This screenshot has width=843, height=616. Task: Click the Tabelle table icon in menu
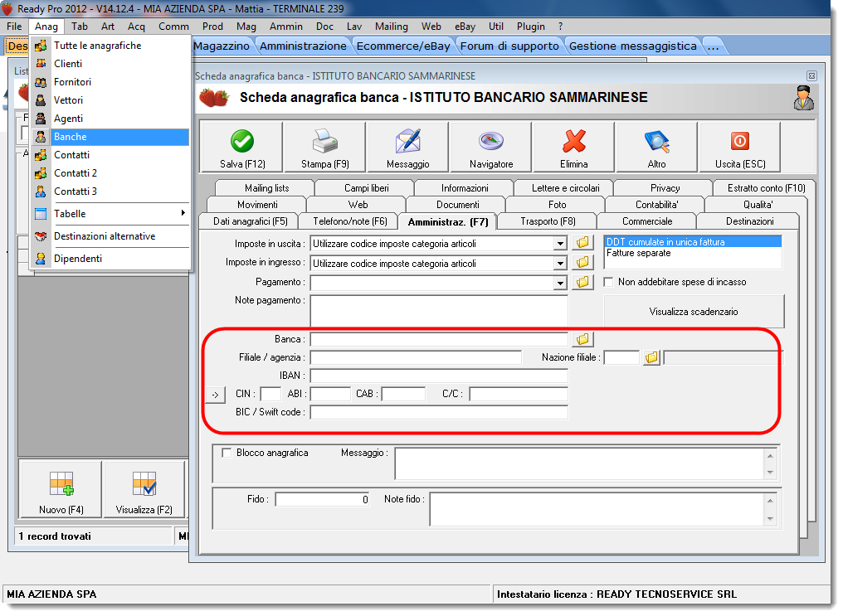[41, 214]
